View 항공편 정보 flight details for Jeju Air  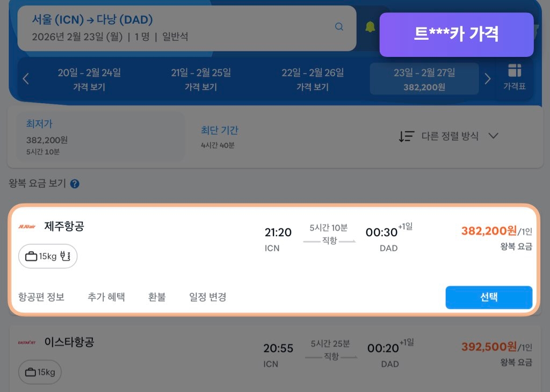pyautogui.click(x=41, y=297)
